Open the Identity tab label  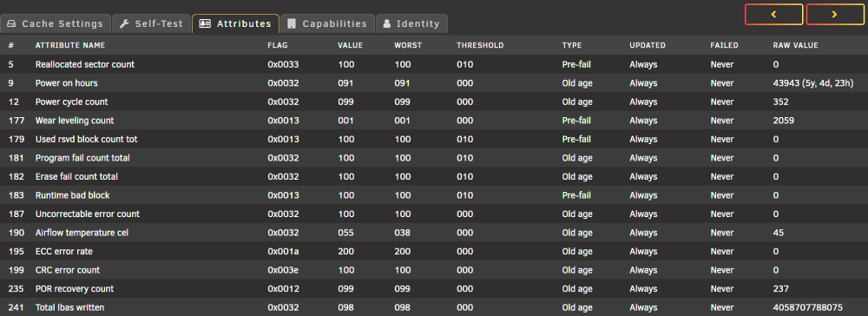pyautogui.click(x=418, y=23)
